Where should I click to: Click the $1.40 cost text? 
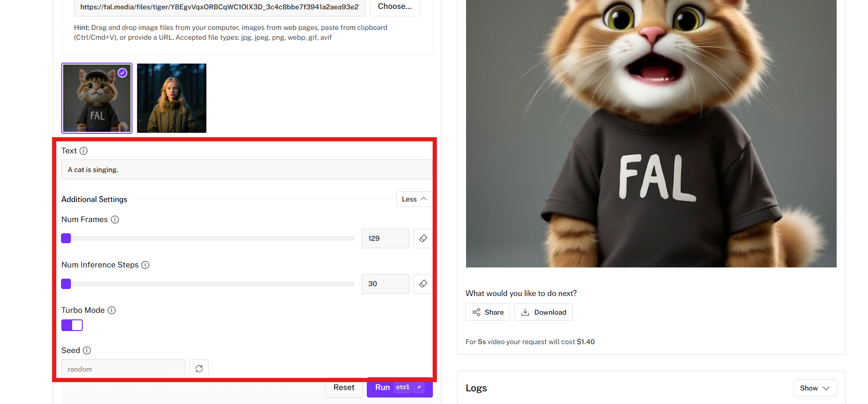[x=586, y=342]
